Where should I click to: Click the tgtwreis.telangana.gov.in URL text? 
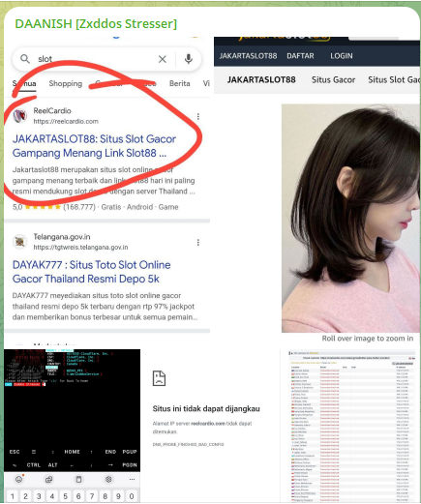point(80,248)
